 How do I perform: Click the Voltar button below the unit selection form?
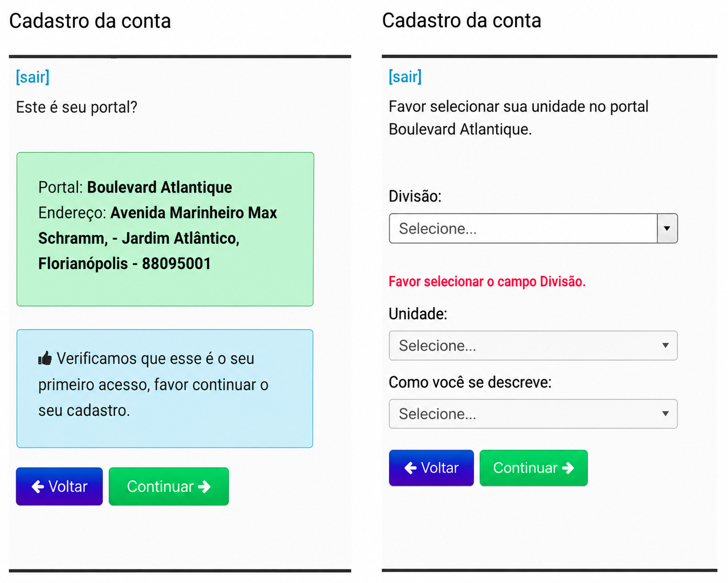[432, 468]
